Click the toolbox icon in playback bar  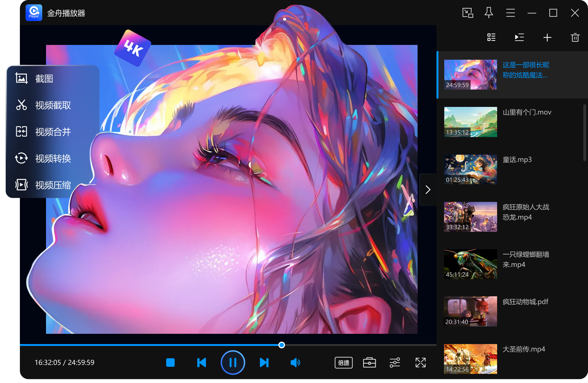pos(369,363)
